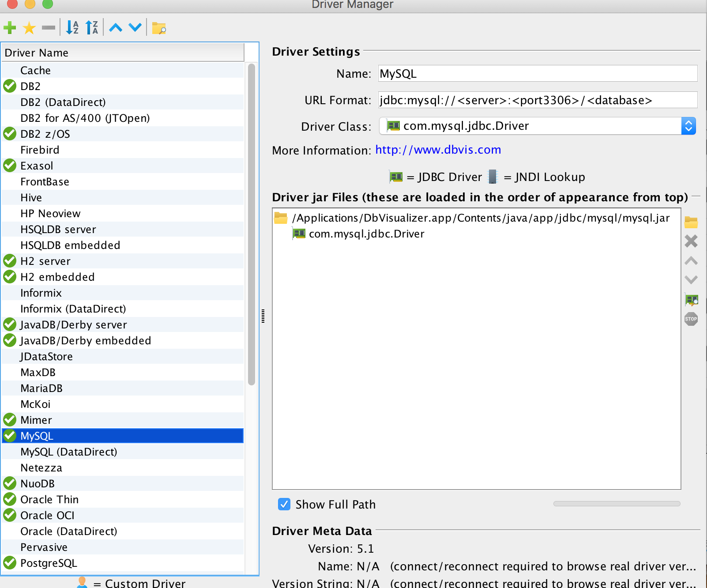Sort drivers ascending A to Z
Screen dimensions: 707x588
(x=72, y=28)
